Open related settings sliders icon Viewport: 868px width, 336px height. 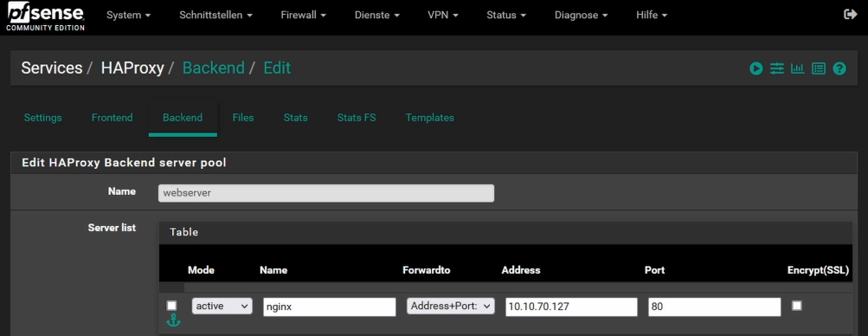coord(777,68)
